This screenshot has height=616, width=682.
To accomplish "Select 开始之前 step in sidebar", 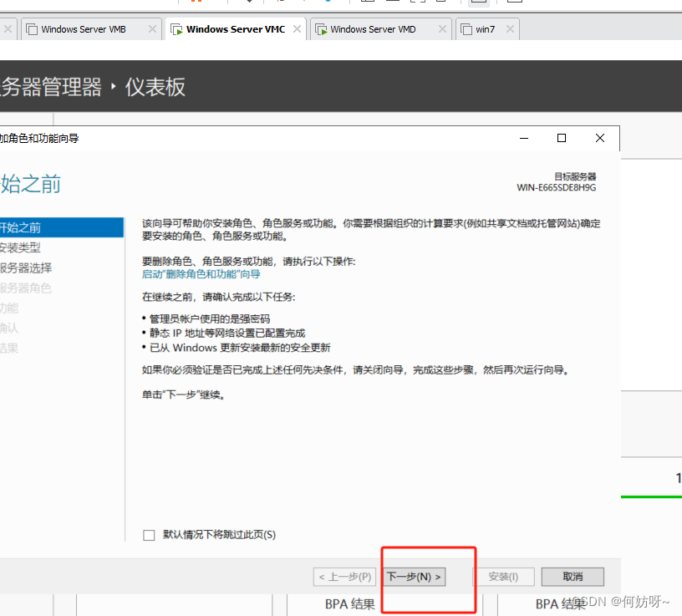I will click(x=20, y=227).
